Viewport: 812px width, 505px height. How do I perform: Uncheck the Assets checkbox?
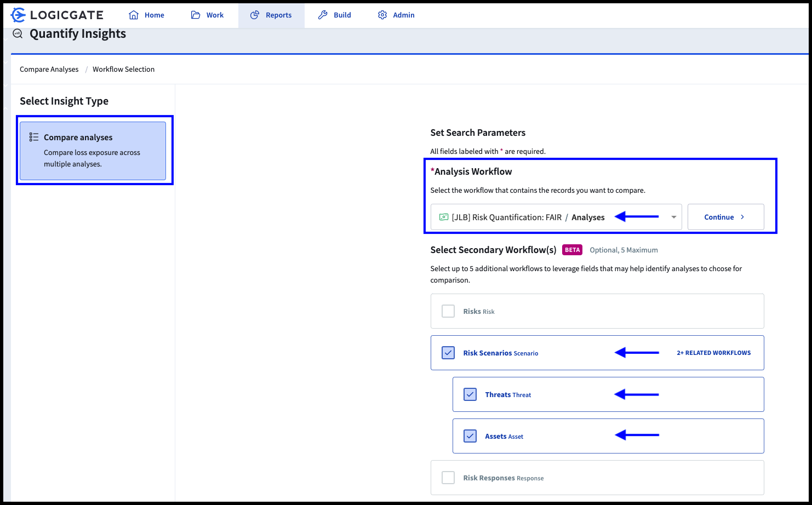pos(470,436)
